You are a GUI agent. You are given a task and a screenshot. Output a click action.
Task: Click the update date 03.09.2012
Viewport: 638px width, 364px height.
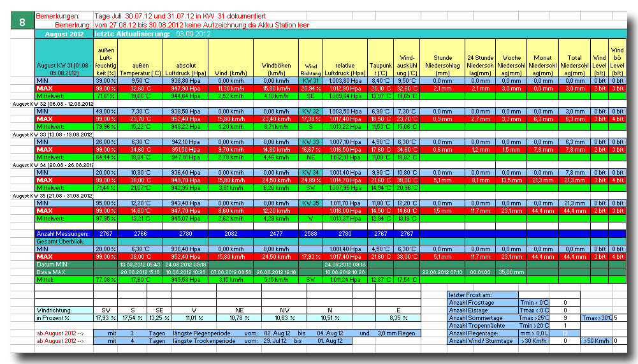click(x=193, y=34)
